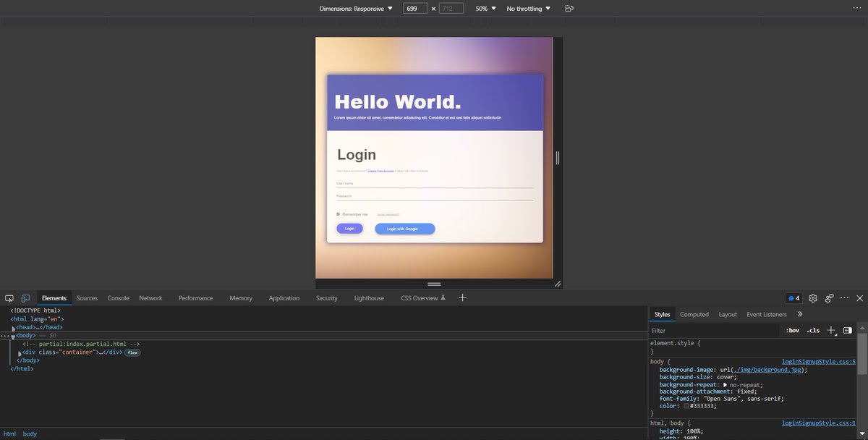Screen dimensions: 868x440
Task: Expand background-repeat shorthand triangle
Action: (726, 385)
